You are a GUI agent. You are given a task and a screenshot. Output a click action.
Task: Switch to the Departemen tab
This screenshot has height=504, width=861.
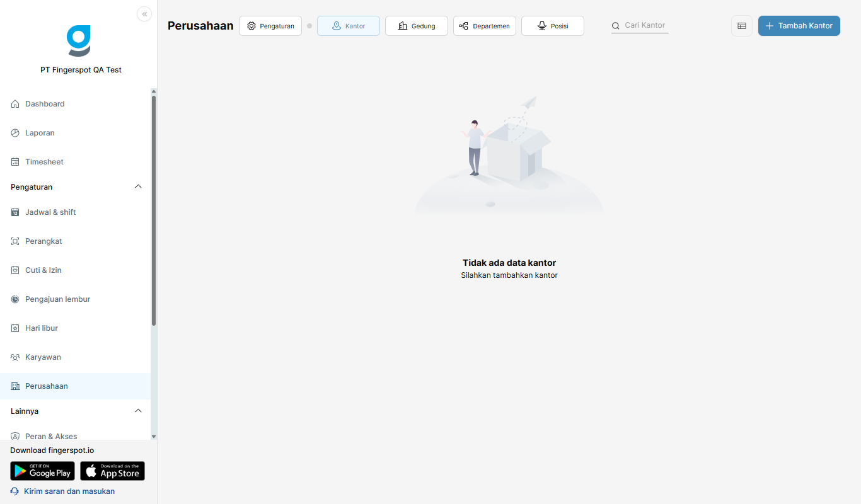tap(485, 26)
